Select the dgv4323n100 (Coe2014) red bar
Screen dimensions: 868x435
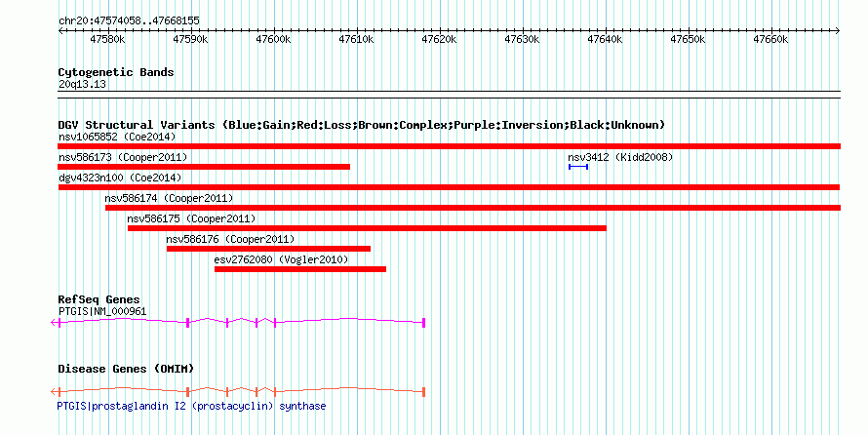point(449,187)
